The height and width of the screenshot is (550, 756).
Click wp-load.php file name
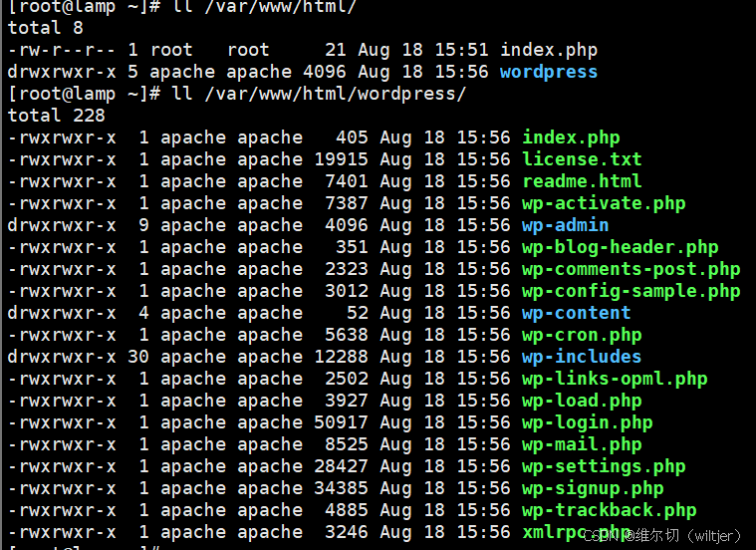pos(582,401)
